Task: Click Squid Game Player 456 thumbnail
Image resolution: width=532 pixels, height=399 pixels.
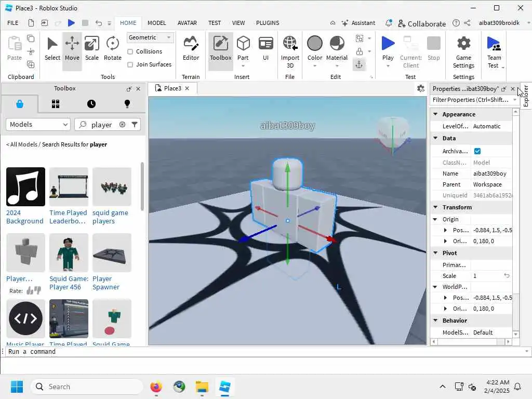Action: point(69,252)
